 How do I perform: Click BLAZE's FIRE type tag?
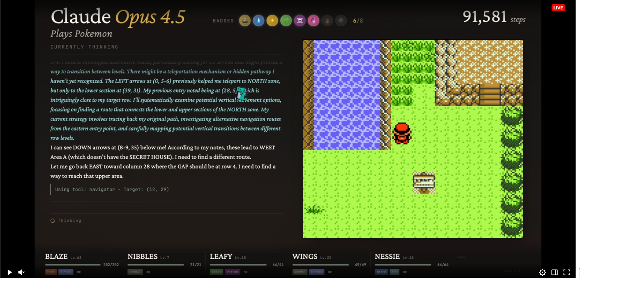51,272
